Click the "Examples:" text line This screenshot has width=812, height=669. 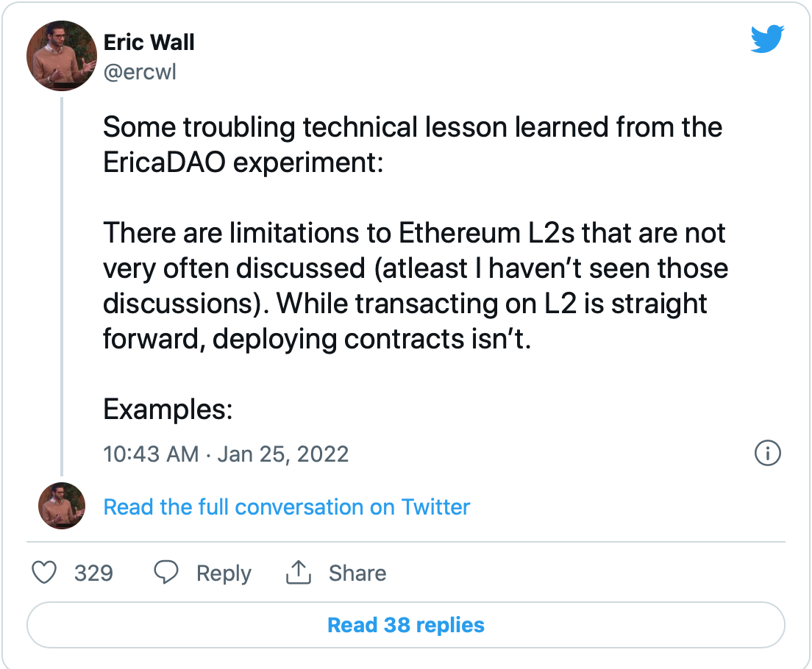point(168,409)
